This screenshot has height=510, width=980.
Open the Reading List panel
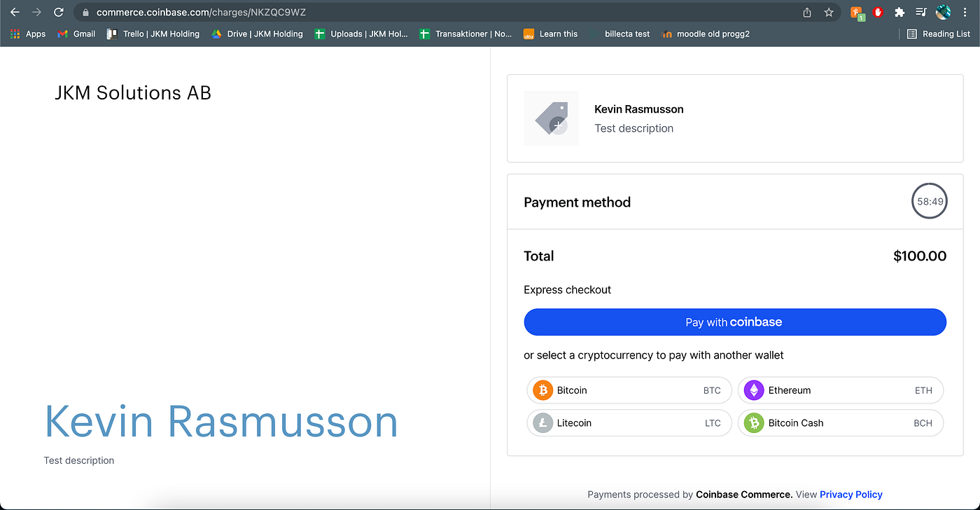coord(938,34)
